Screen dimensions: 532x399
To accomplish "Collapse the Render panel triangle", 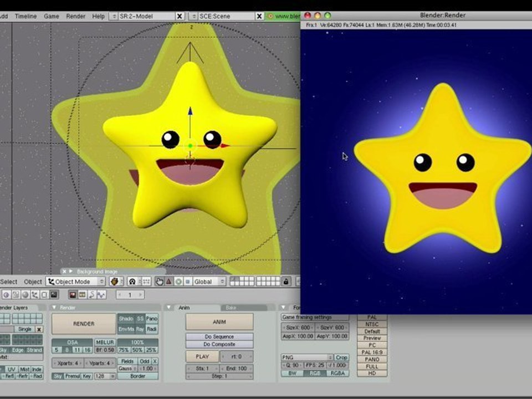I will coord(54,308).
